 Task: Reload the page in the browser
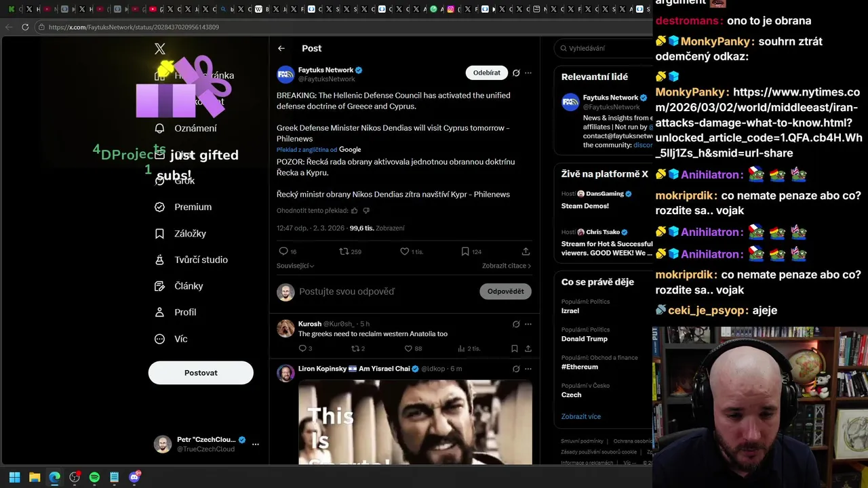click(25, 27)
